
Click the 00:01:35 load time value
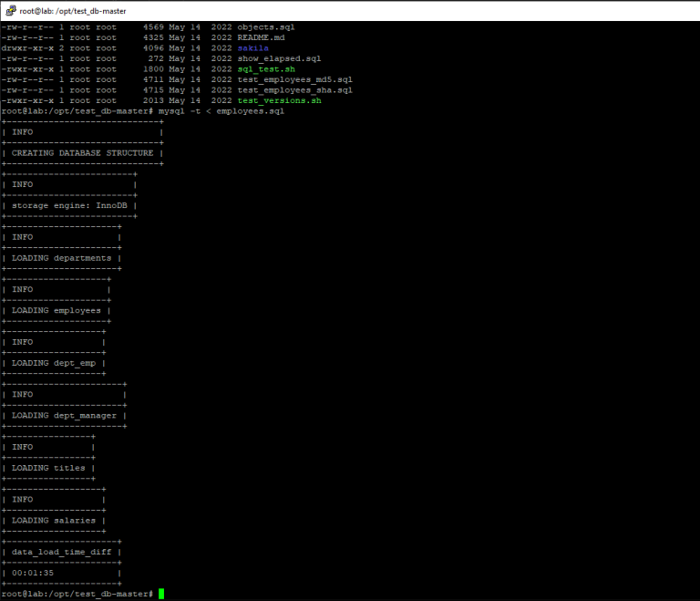point(33,573)
